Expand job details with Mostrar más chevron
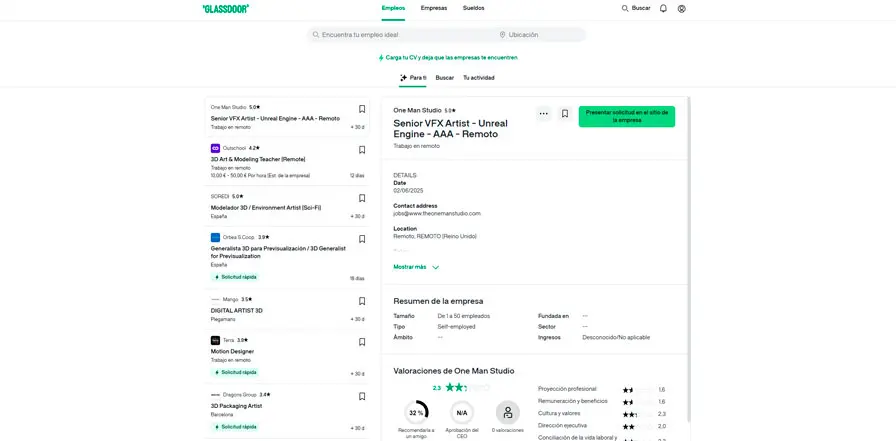This screenshot has width=896, height=441. pyautogui.click(x=435, y=267)
